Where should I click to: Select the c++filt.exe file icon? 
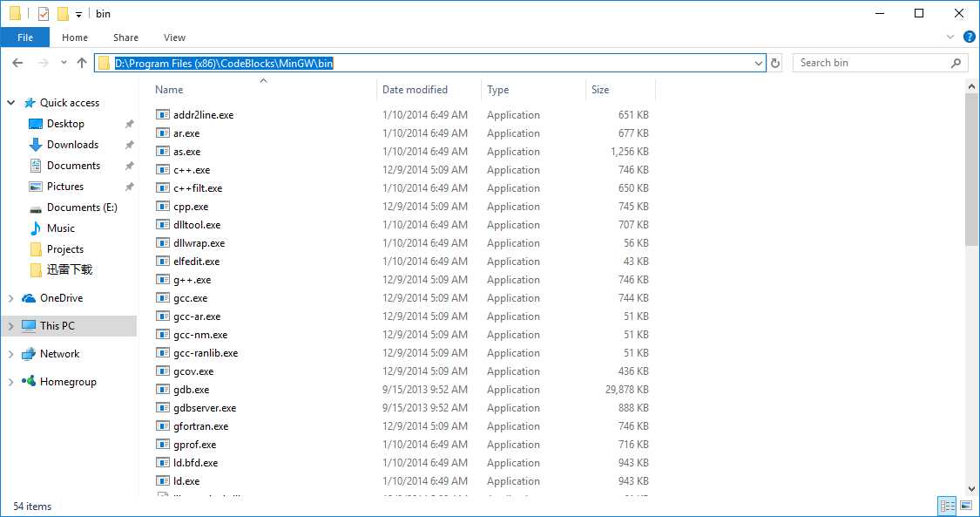pos(163,188)
